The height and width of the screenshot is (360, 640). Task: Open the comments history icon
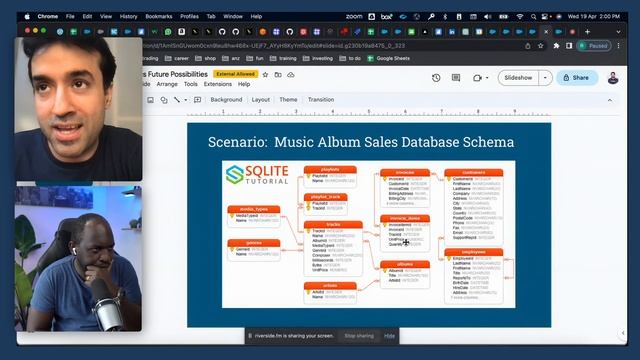[x=456, y=78]
